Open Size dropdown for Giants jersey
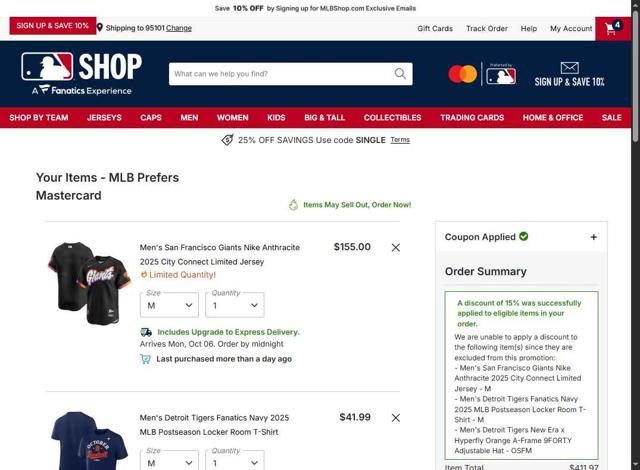This screenshot has width=640, height=470. (x=169, y=305)
